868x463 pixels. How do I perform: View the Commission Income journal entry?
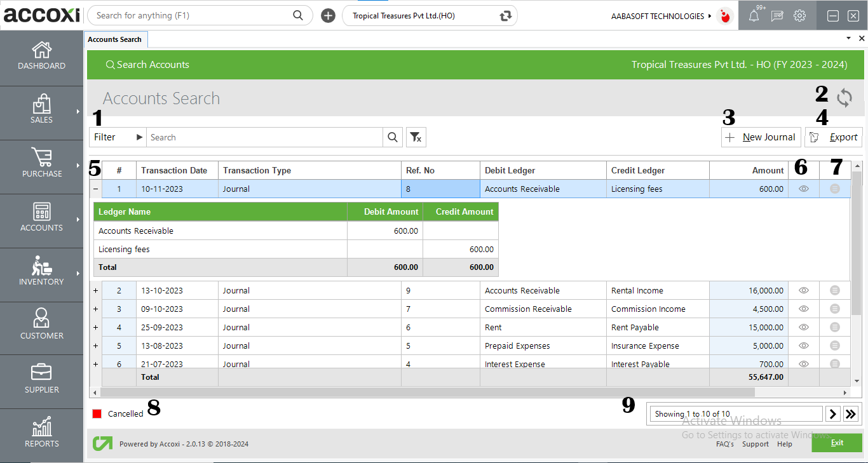coord(803,309)
